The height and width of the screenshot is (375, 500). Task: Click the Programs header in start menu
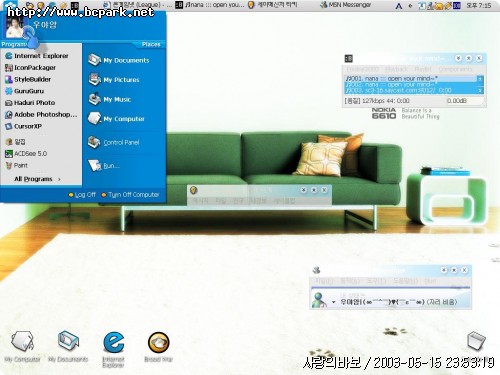[13, 44]
